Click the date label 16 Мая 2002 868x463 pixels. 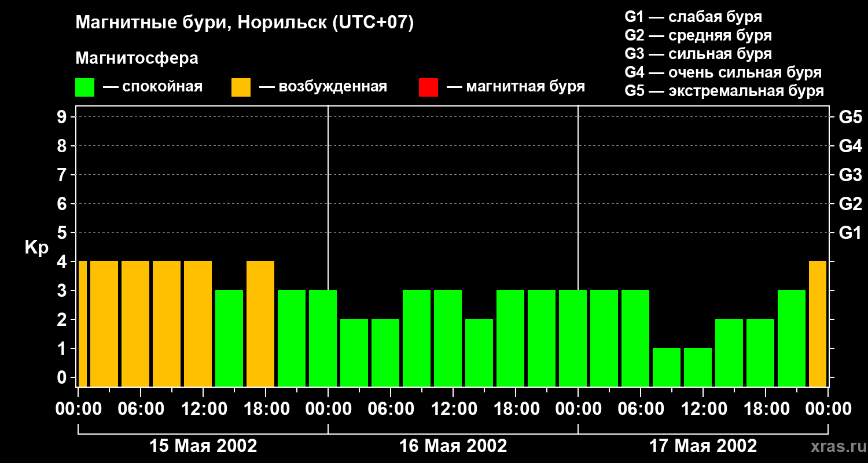(x=453, y=446)
